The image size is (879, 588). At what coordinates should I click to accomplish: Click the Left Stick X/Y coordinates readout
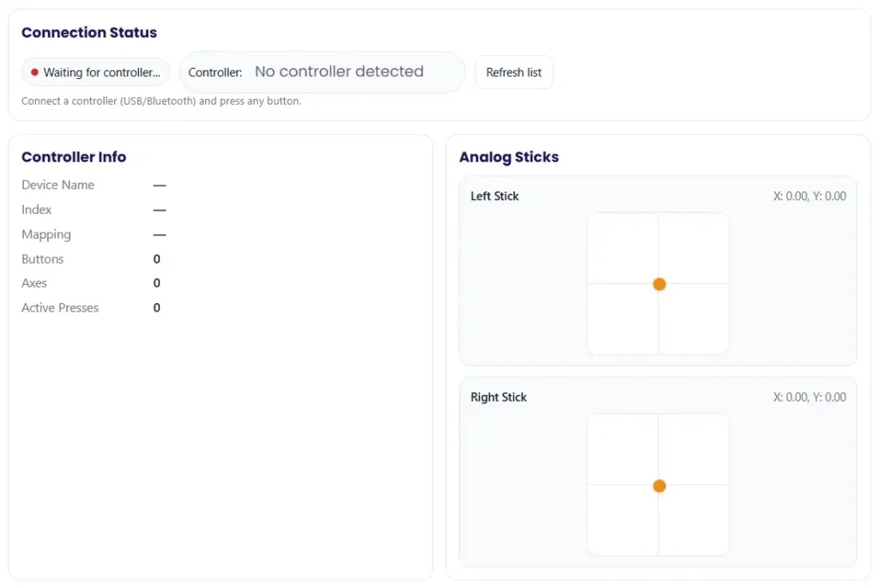click(x=809, y=197)
